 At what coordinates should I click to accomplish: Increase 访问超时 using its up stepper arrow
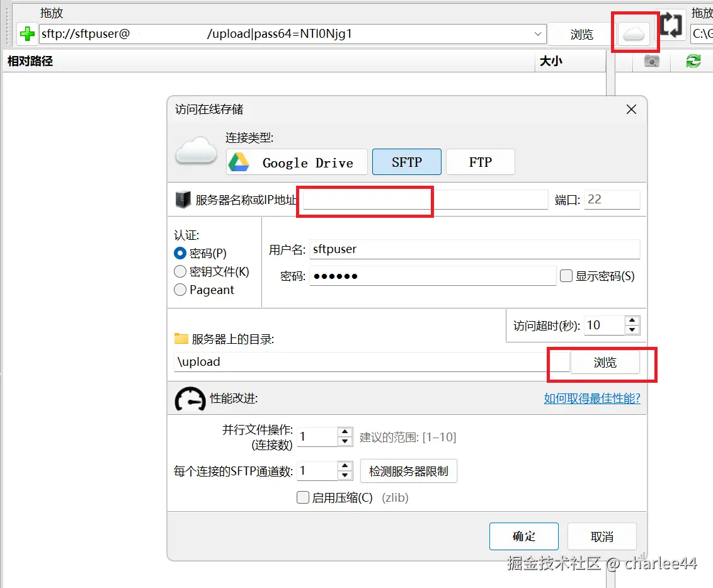(632, 321)
